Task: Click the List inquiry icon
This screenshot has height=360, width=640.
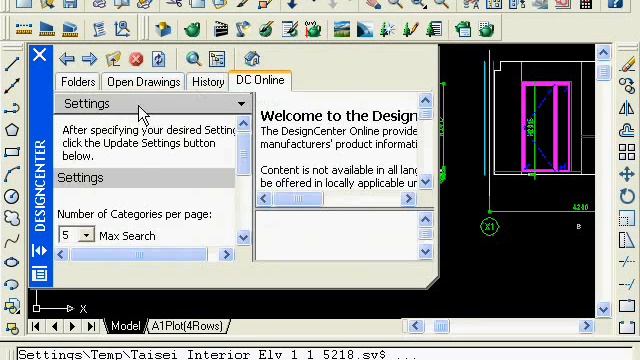Action: click(x=98, y=29)
